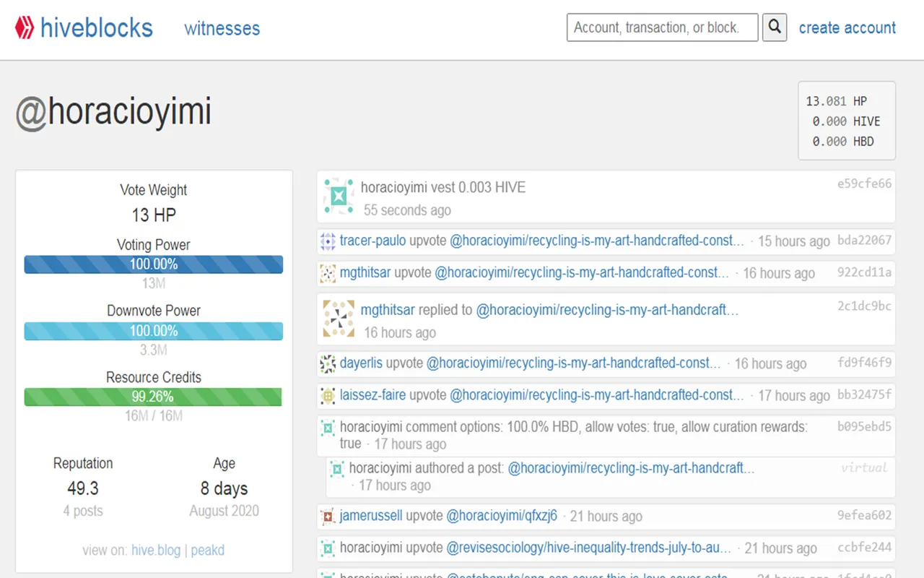The image size is (924, 578).
Task: Click the create account link
Action: [x=847, y=27]
